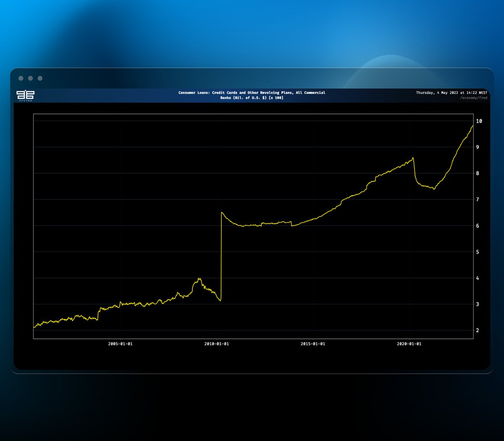Click the y-axis value 9

click(x=478, y=147)
